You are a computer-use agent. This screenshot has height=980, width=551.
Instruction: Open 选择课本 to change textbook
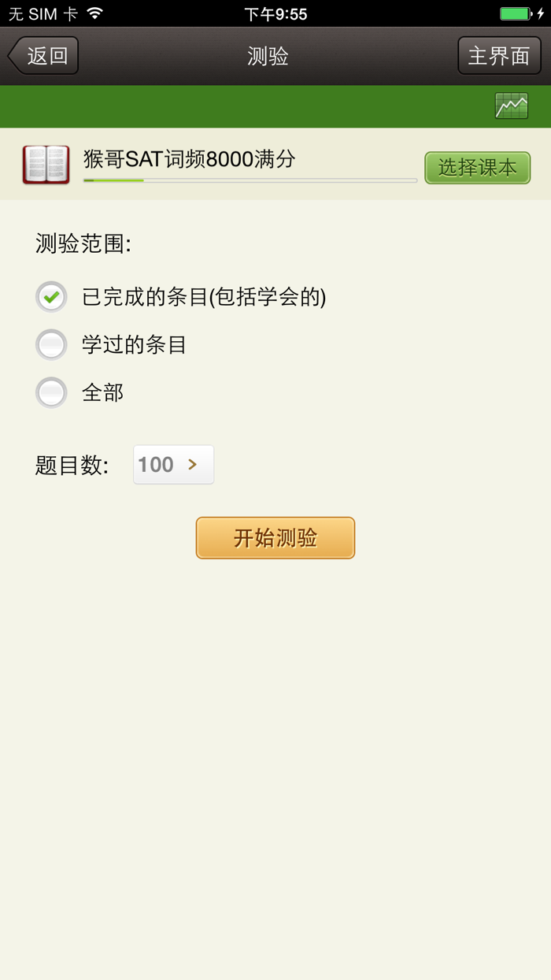coord(477,168)
